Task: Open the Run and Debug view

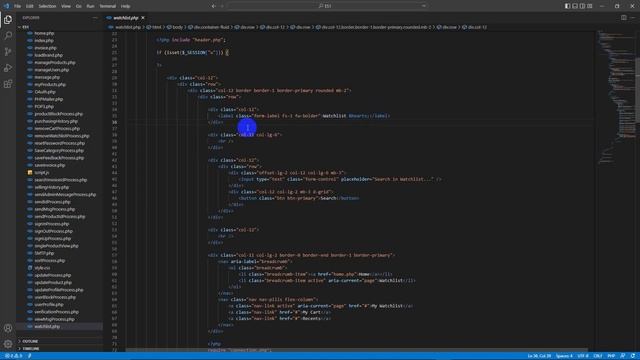Action: (x=8, y=68)
